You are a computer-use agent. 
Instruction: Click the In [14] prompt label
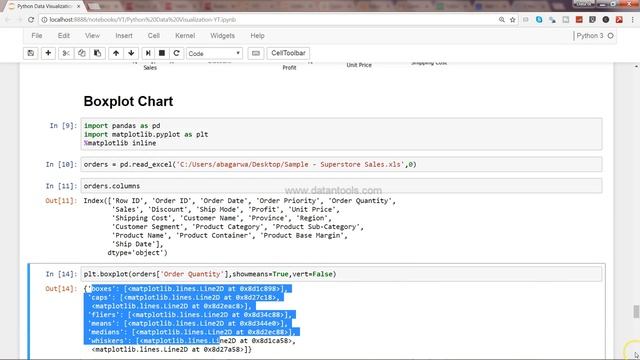[61, 274]
